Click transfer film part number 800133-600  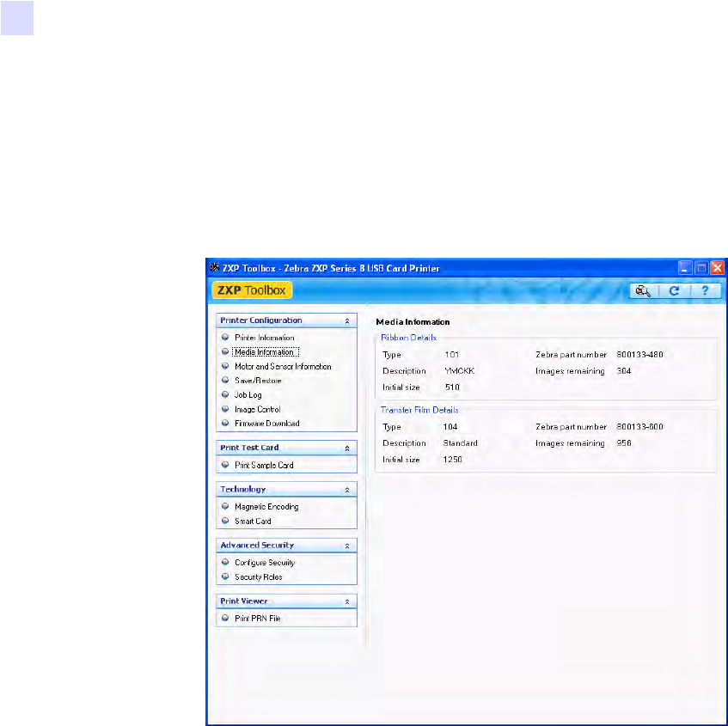point(639,427)
